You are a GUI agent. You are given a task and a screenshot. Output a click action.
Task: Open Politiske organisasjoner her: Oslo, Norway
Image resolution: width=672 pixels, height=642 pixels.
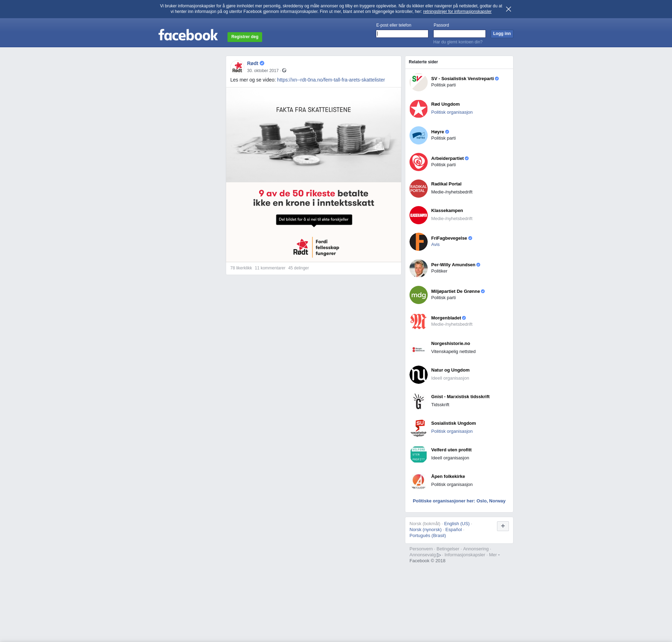pyautogui.click(x=459, y=501)
